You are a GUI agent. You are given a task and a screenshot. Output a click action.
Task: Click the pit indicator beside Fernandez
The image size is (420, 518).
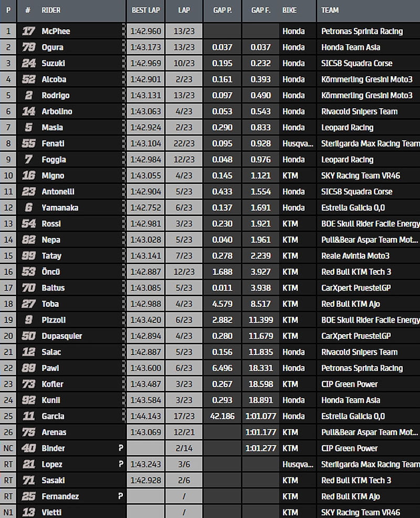[121, 496]
